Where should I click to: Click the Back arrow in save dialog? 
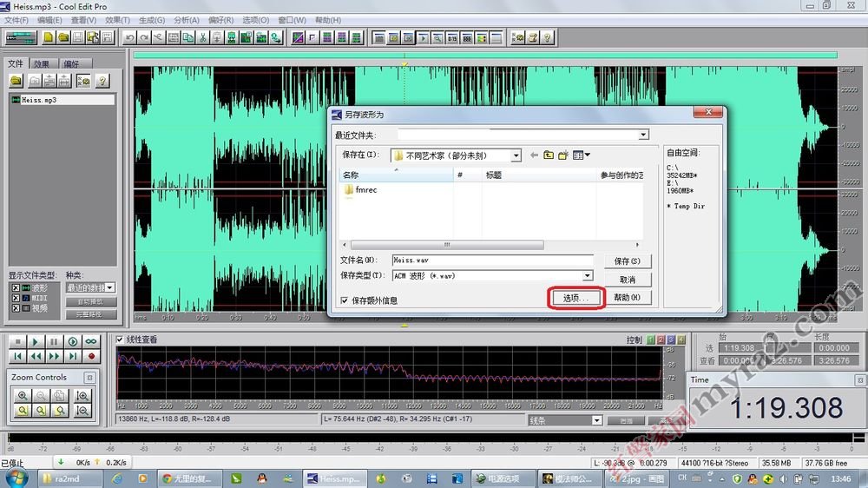(534, 155)
